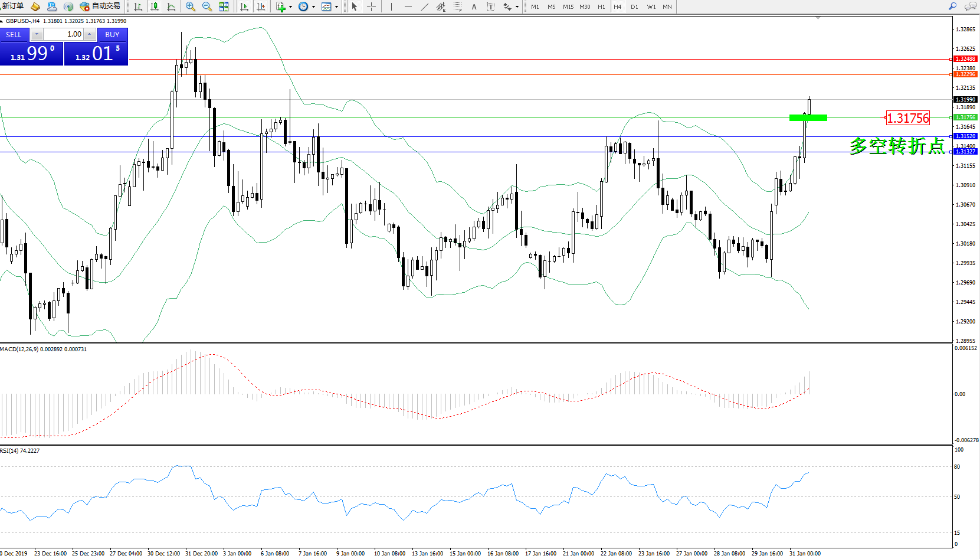Open the tile windows grid icon
This screenshot has height=559, width=980.
click(x=224, y=6)
